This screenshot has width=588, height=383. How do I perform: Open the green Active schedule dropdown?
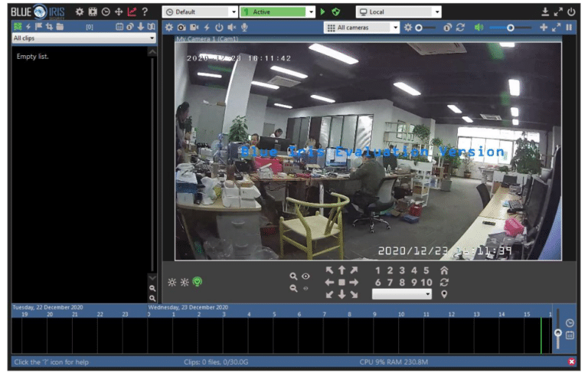coord(276,12)
